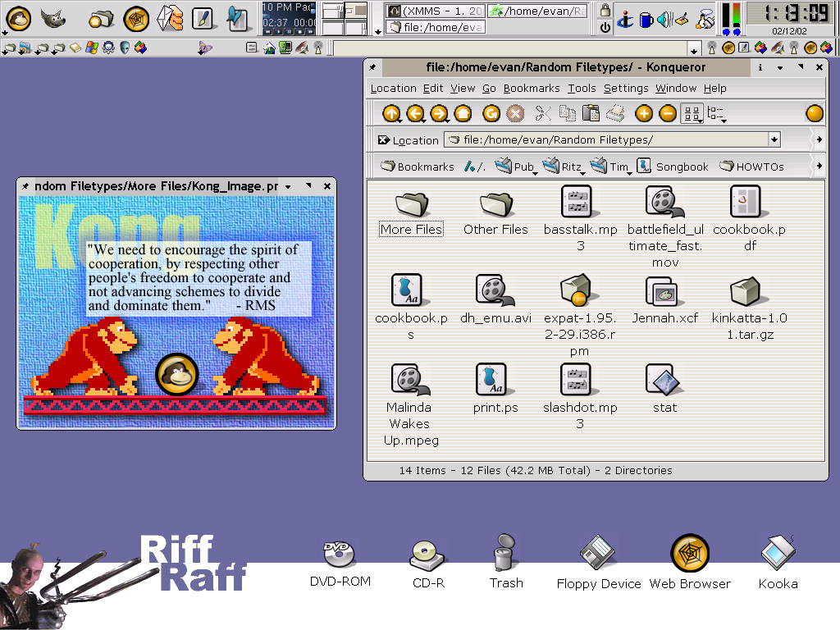Click the lock screen padlock icon
This screenshot has height=630, width=840.
pyautogui.click(x=605, y=10)
